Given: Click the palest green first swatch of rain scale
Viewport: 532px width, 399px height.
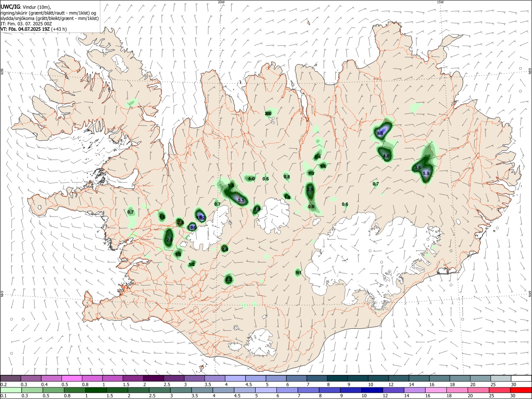Looking at the screenshot, I should [x=11, y=390].
